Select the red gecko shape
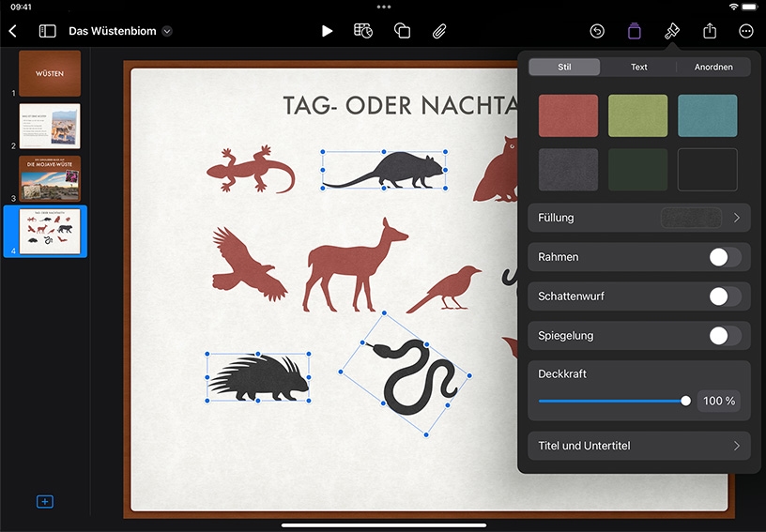This screenshot has height=532, width=766. point(251,169)
